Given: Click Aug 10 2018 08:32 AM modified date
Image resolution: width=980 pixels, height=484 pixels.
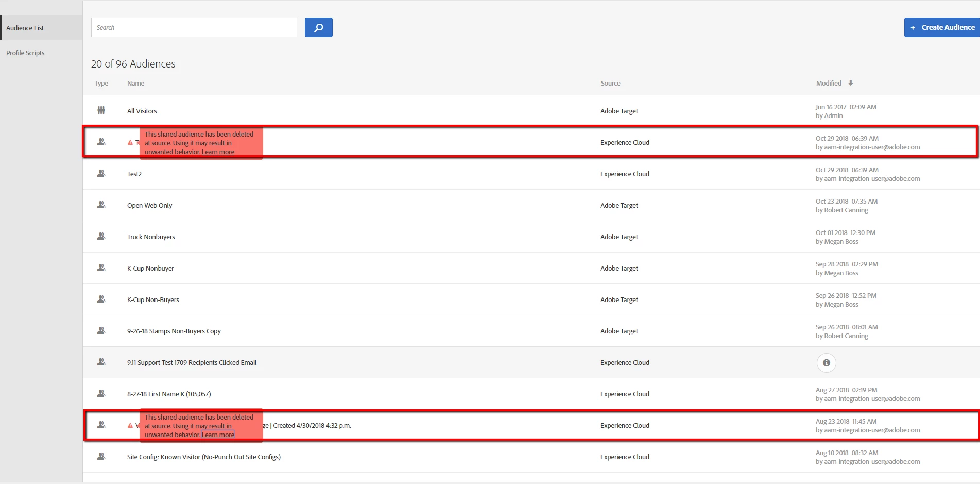Looking at the screenshot, I should coord(847,453).
